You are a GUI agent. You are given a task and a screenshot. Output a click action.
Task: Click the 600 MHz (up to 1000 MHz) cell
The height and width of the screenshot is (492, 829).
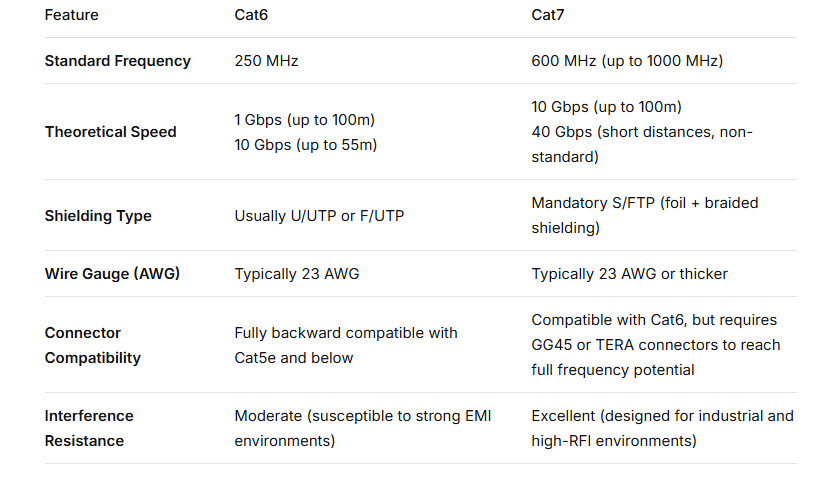(627, 61)
